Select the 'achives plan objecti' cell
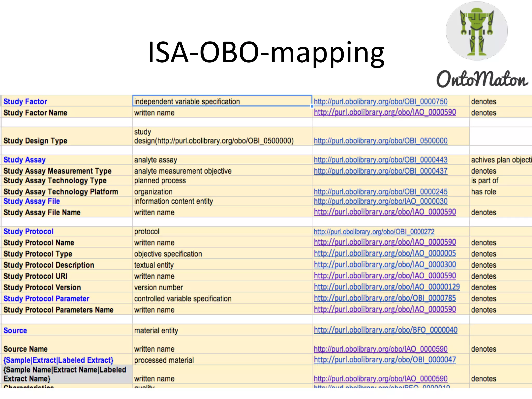Screen dimensions: 532x399 (x=501, y=160)
